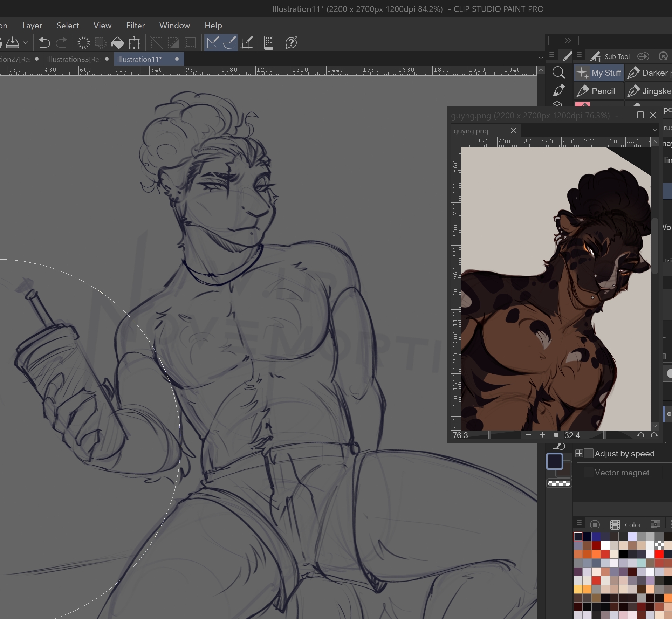Screen dimensions: 672x619
Task: Select the Magnifier zoom tool
Action: click(x=558, y=73)
